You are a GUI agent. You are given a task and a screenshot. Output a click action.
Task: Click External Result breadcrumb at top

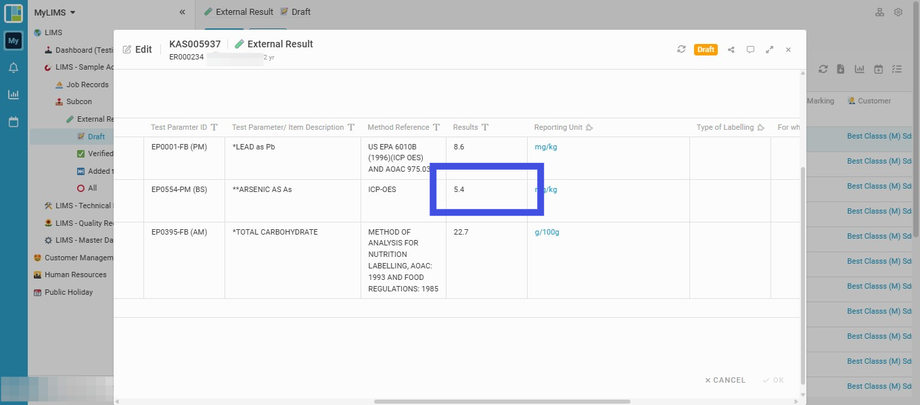(x=239, y=12)
